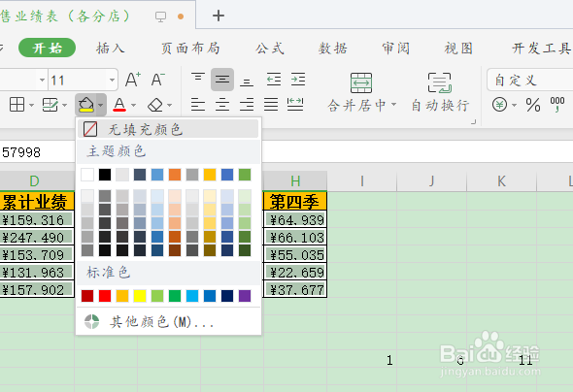
Task: Justify text on both sides
Action: click(x=271, y=105)
